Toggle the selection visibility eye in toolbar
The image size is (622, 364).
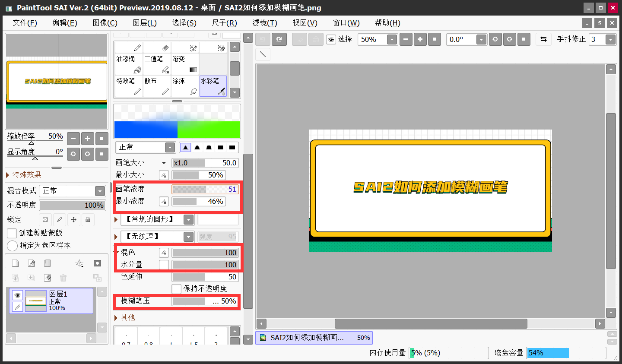tap(331, 40)
